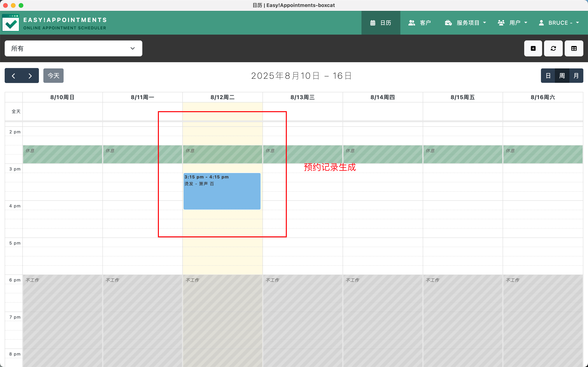The height and width of the screenshot is (367, 588).
Task: Open the 3:15 pm - 4:15 pm appointment
Action: pos(222,191)
